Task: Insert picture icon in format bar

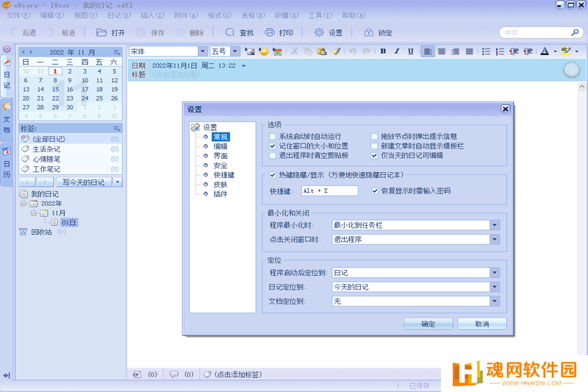Action: [x=250, y=51]
